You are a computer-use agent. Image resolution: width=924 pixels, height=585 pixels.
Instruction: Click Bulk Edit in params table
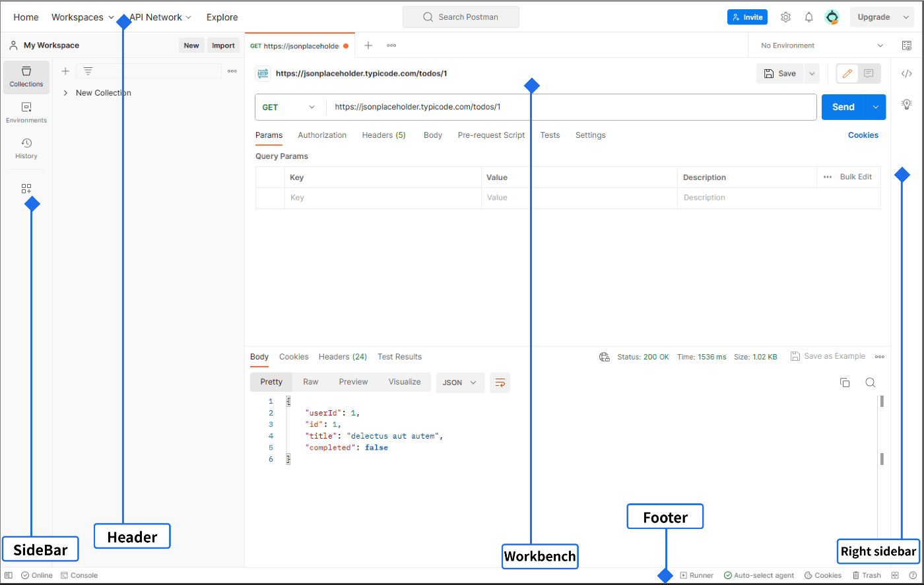[856, 177]
